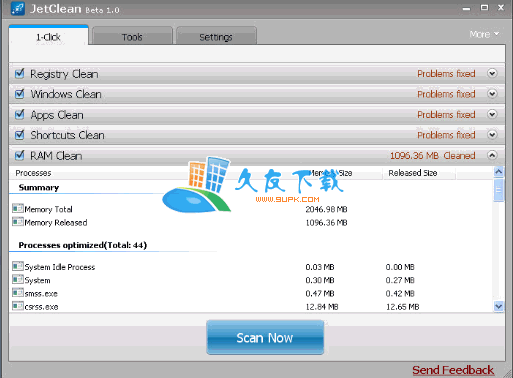Screen dimensions: 513x378
Task: Click the Processes optimized(Total: 44) heading
Action: [83, 245]
